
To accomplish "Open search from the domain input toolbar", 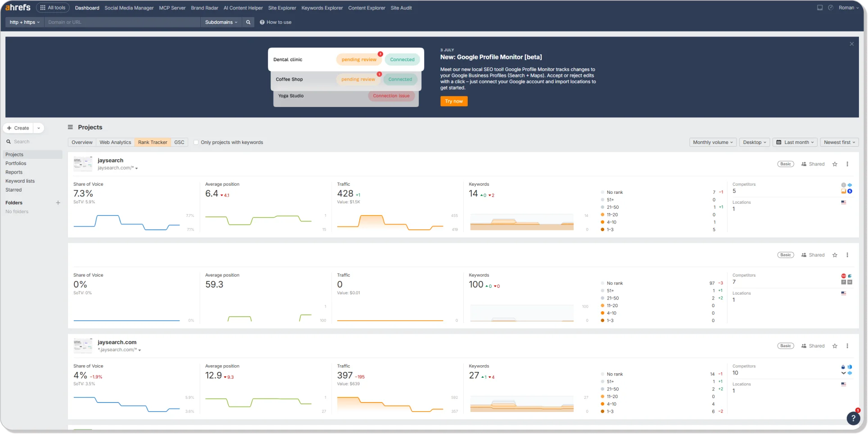I will [248, 22].
